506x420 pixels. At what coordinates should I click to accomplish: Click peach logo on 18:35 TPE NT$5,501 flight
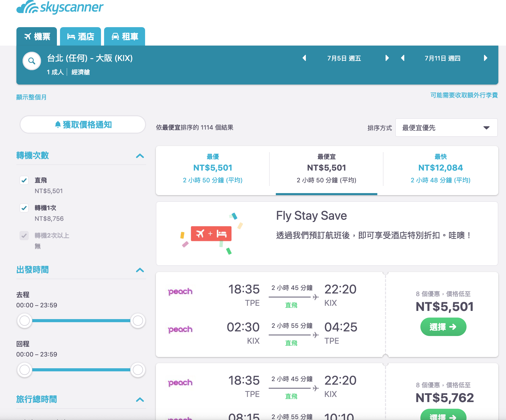(x=180, y=291)
